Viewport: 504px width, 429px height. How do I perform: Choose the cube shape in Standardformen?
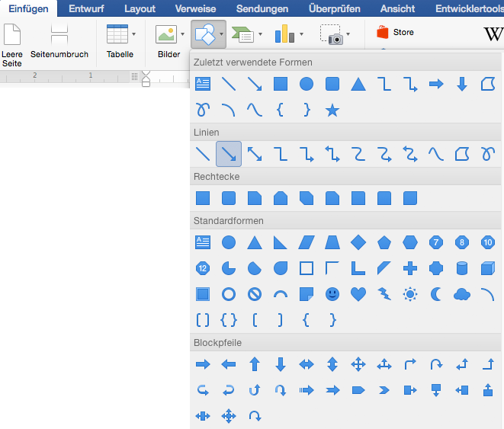(488, 268)
